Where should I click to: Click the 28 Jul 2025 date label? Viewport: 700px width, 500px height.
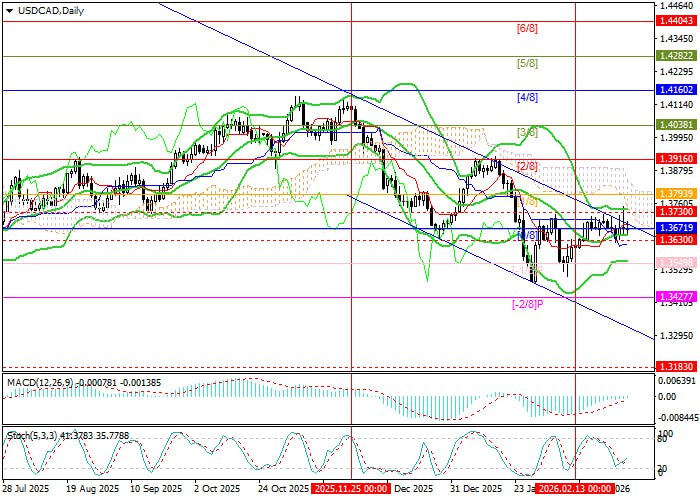pyautogui.click(x=28, y=489)
